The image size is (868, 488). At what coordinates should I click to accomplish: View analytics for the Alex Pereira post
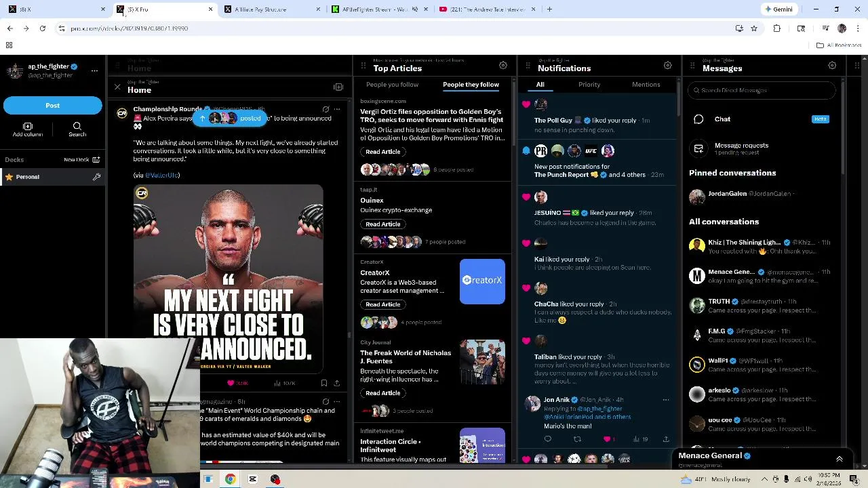[285, 383]
